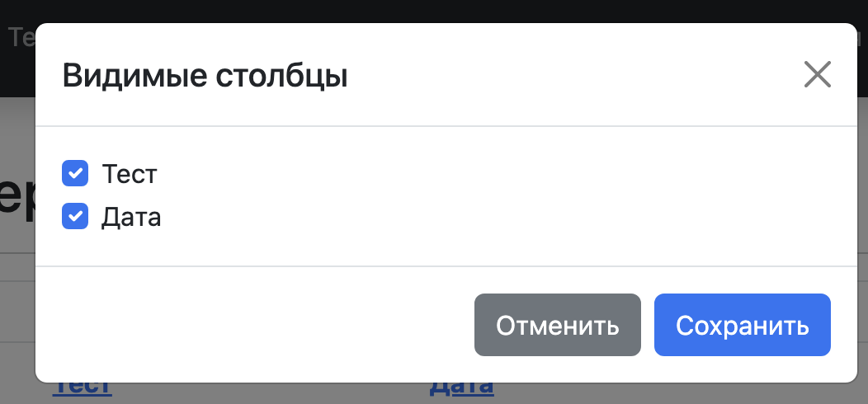Sort by the Тест column header link
Screen dimensions: 868x404
pyautogui.click(x=83, y=389)
